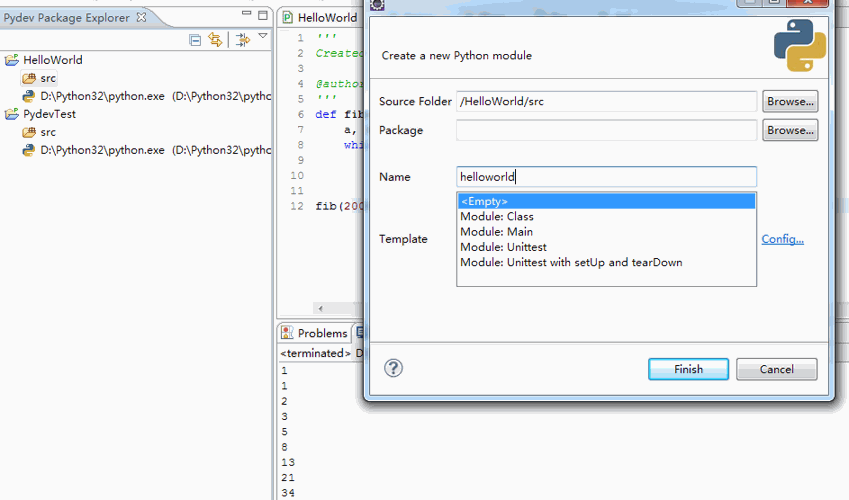Select the HelloWorld project in explorer
The width and height of the screenshot is (849, 500).
pos(53,60)
